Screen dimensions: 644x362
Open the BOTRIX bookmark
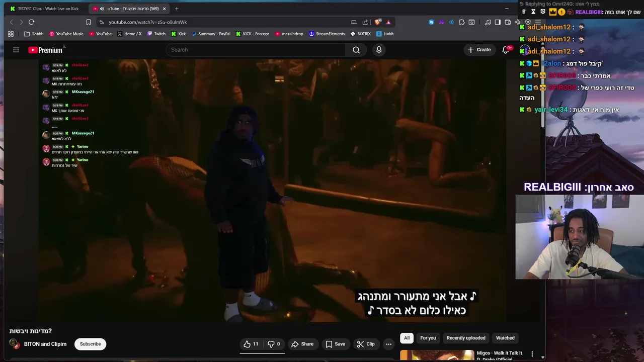(360, 34)
